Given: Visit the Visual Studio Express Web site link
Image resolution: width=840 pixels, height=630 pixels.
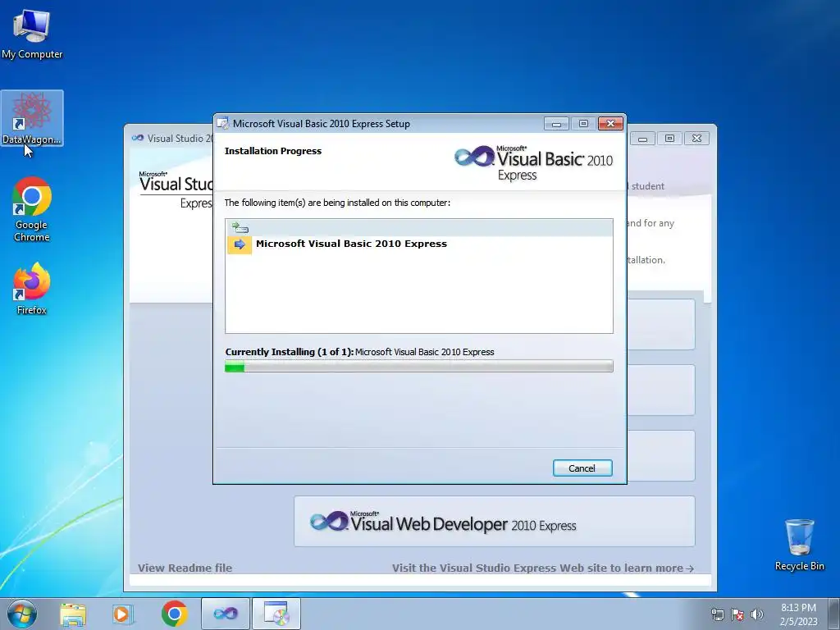Looking at the screenshot, I should click(x=543, y=568).
